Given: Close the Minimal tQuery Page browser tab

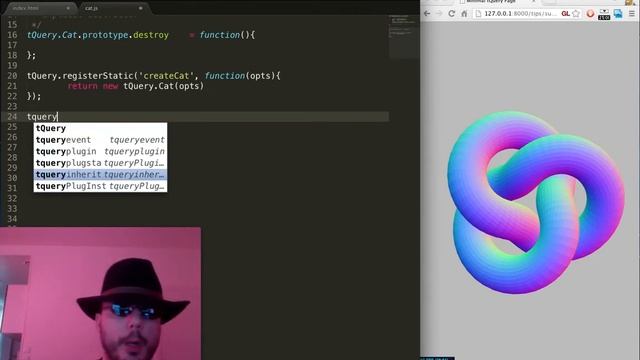Looking at the screenshot, I should click(x=534, y=2).
